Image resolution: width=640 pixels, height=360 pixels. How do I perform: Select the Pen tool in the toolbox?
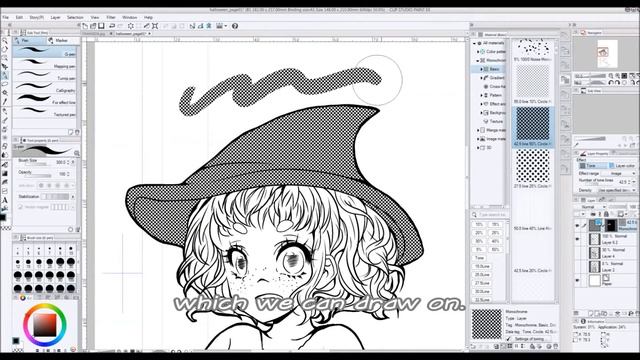point(5,76)
